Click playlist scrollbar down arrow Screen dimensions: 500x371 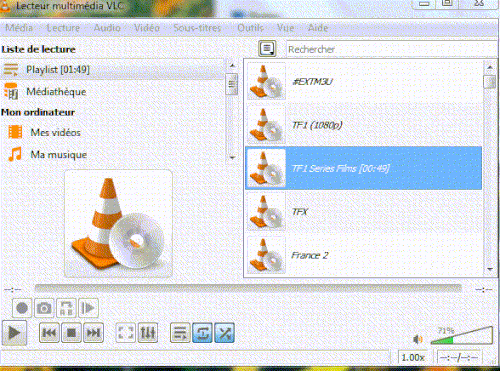[490, 269]
